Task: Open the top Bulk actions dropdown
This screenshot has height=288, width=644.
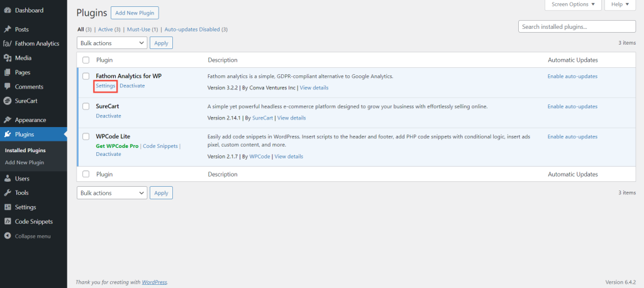Action: 112,43
